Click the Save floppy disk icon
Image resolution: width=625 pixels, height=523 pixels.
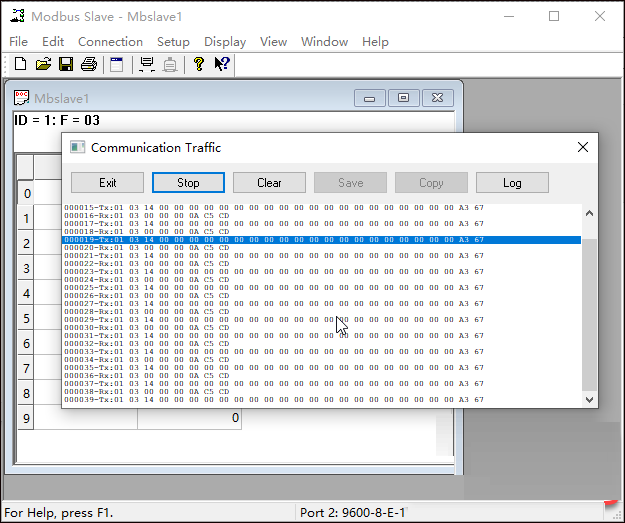point(66,64)
